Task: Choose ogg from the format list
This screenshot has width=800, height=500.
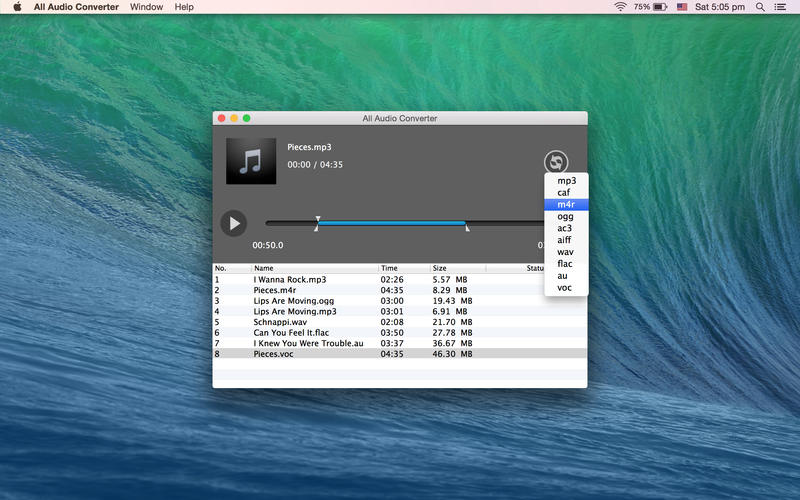Action: click(x=566, y=216)
